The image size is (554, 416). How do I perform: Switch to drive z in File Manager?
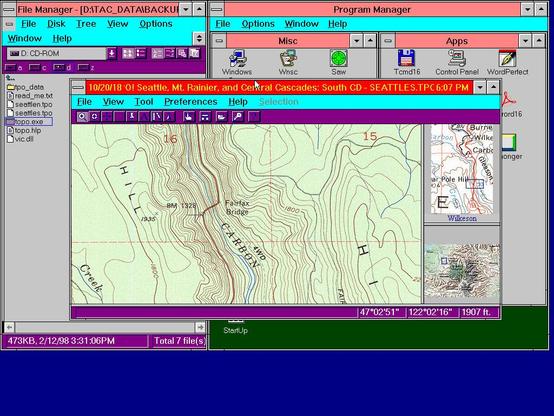pos(86,68)
